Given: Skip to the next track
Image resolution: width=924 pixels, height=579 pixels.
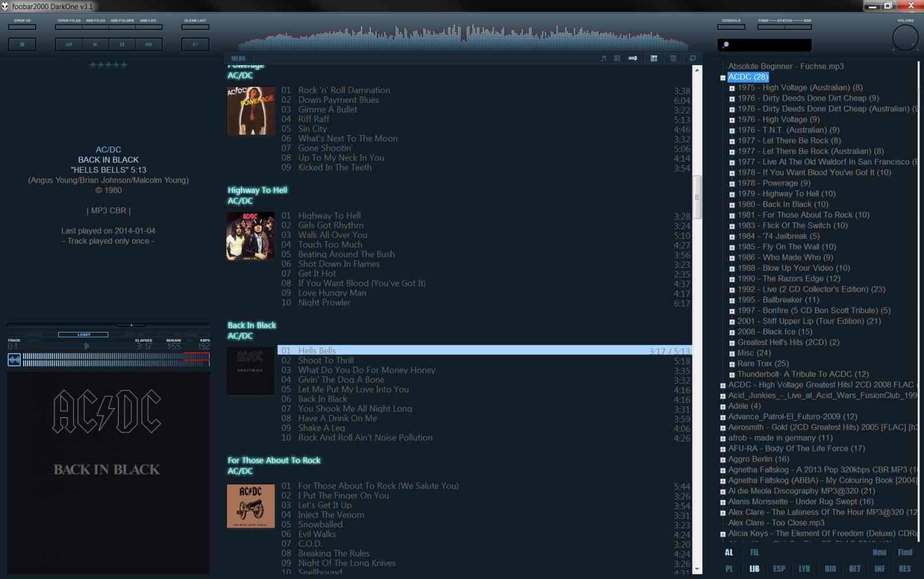Looking at the screenshot, I should pyautogui.click(x=148, y=44).
